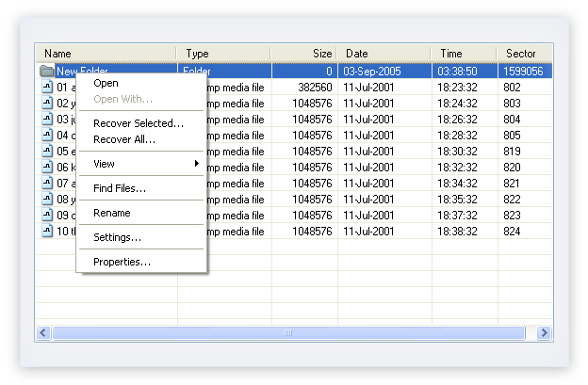Image resolution: width=588 pixels, height=385 pixels.
Task: Click sector value 823
Action: point(512,216)
